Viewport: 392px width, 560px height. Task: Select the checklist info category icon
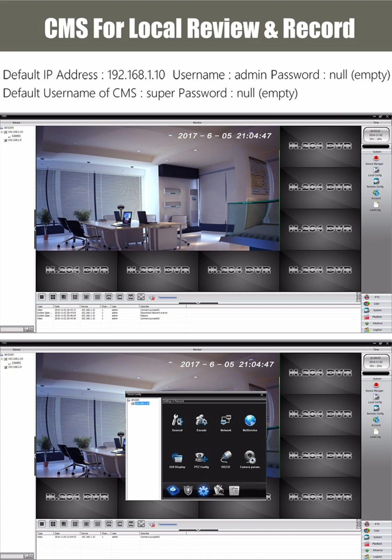click(x=234, y=490)
